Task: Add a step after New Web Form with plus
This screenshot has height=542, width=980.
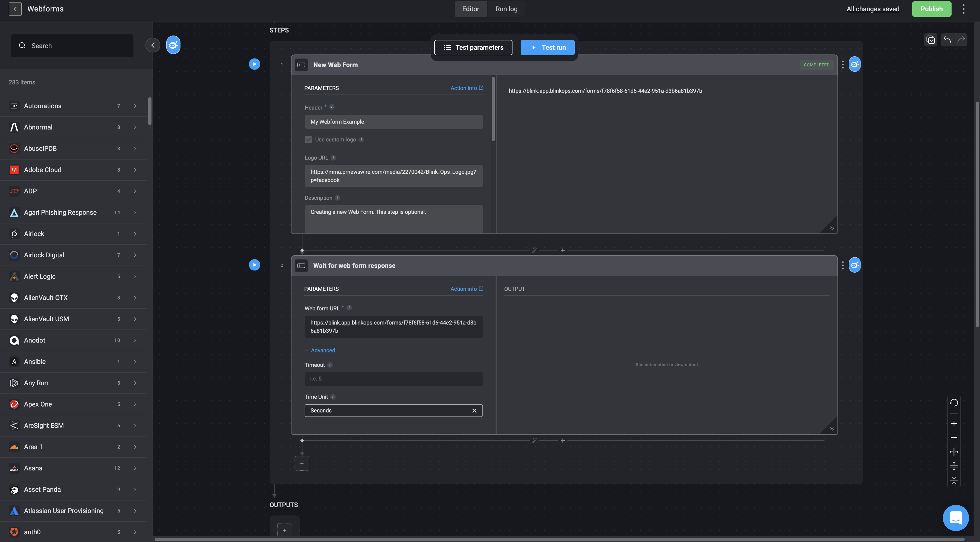Action: pos(563,251)
